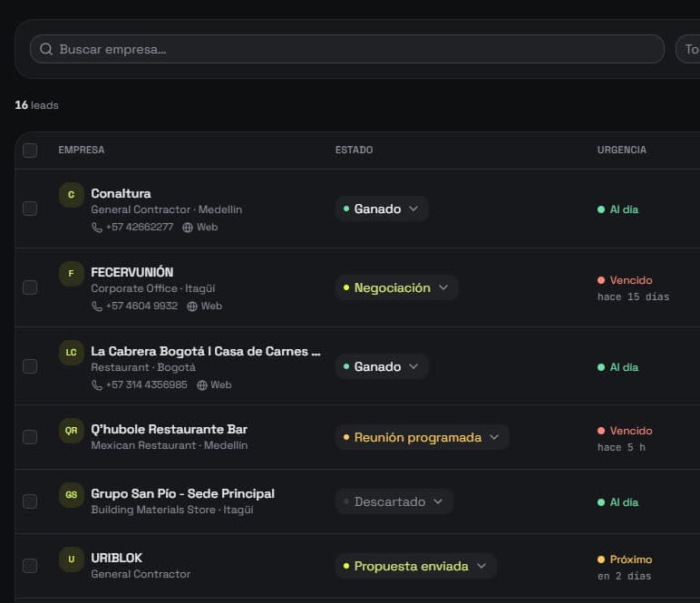Click Vencido hace 5 h urgency
Screen dimensions: 700x603
click(x=625, y=439)
